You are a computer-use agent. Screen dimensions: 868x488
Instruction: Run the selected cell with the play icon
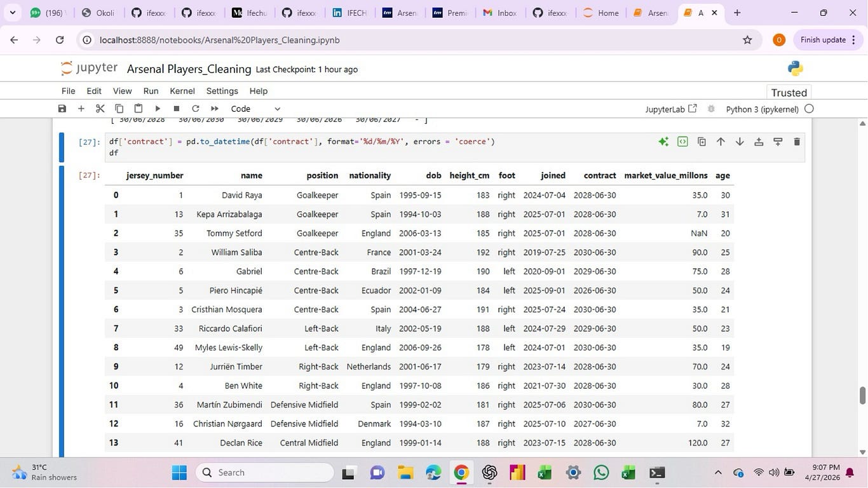158,109
